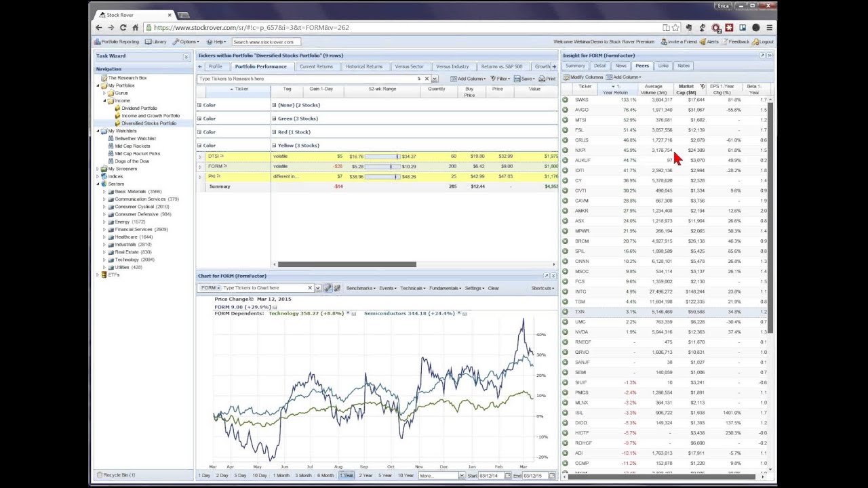Open the chart Technicals dropdown
Screen dimensions: 868x488
tap(412, 288)
